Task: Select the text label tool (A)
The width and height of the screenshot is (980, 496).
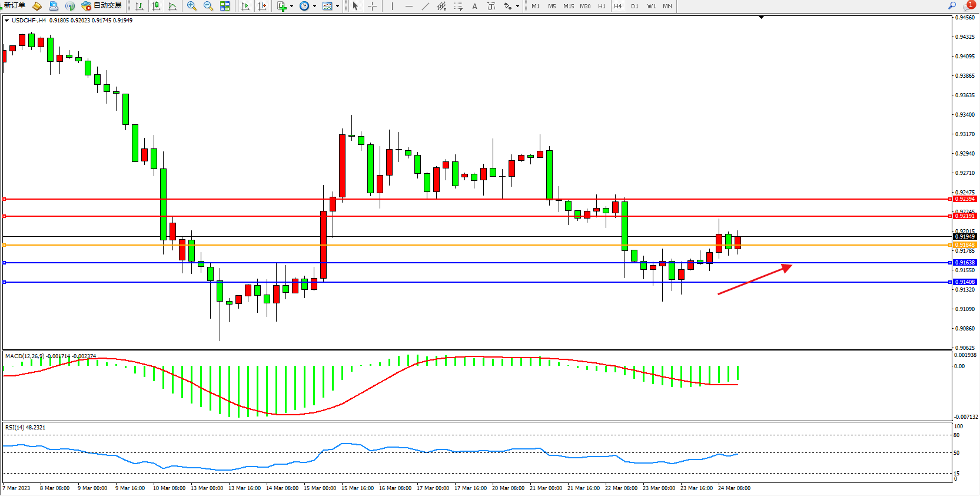Action: (474, 6)
